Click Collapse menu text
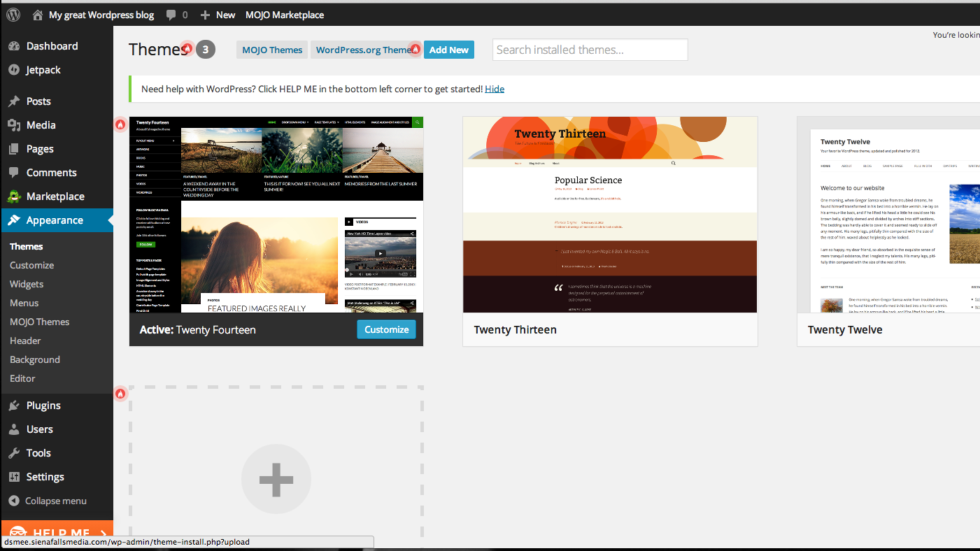This screenshot has width=980, height=551. tap(56, 501)
